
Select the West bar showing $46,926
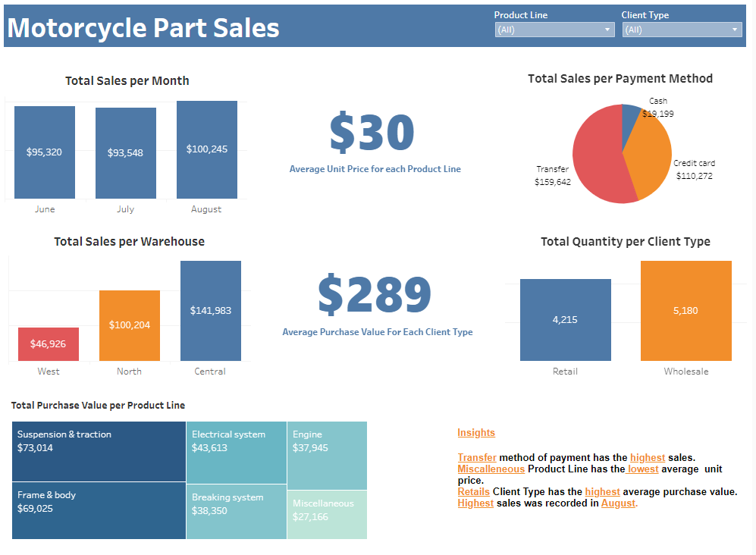49,344
